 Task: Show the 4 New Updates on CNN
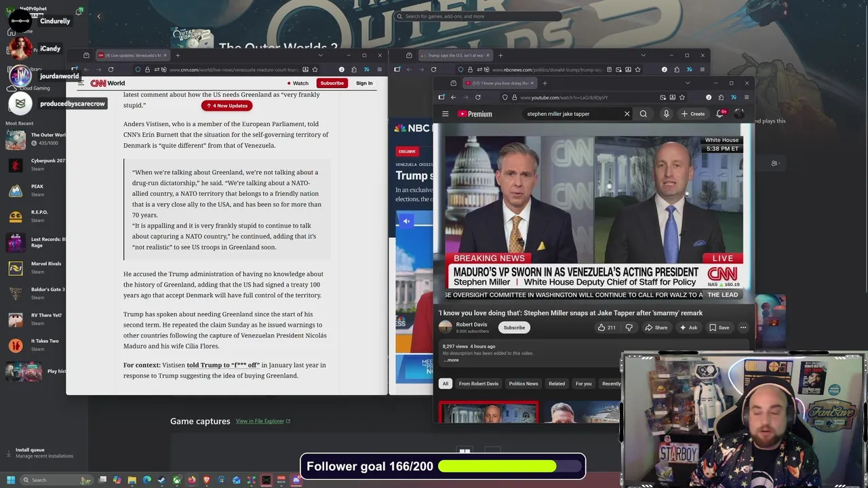pyautogui.click(x=227, y=105)
